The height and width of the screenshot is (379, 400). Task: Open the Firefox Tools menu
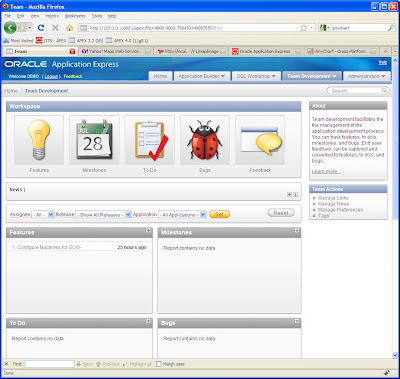97,16
